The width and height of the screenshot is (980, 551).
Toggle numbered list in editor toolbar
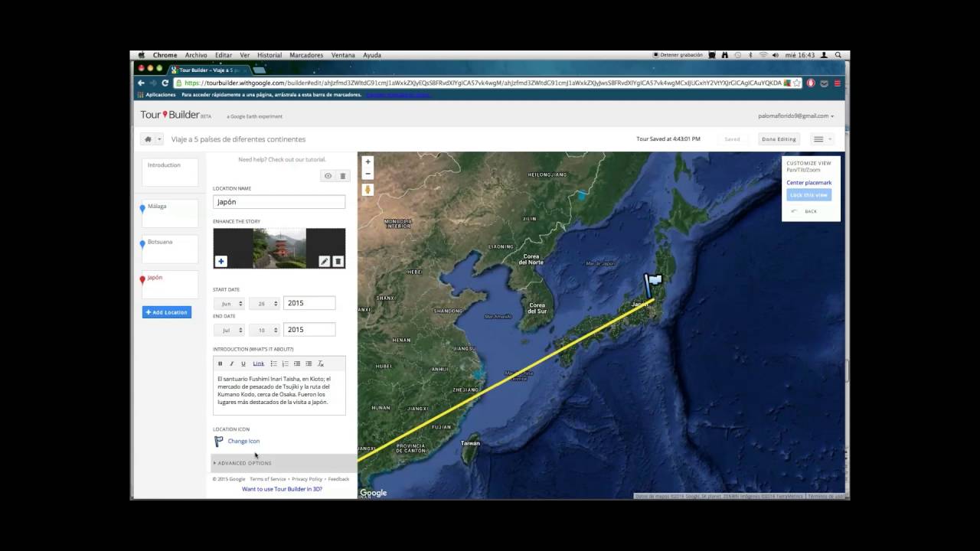(x=285, y=364)
